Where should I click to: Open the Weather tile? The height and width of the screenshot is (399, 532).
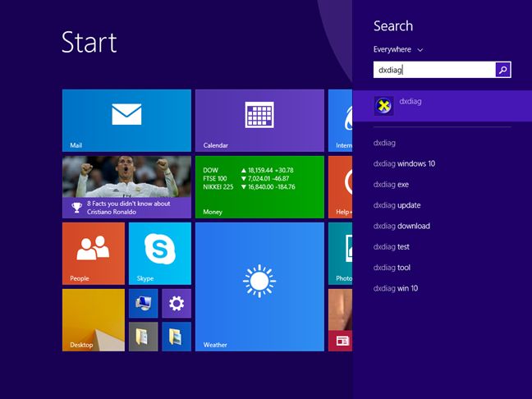click(x=259, y=287)
